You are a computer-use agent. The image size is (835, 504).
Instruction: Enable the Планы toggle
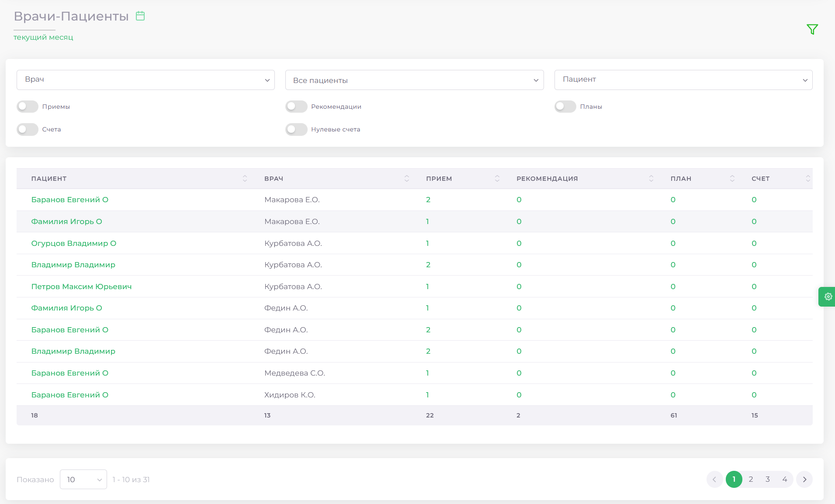coord(565,107)
